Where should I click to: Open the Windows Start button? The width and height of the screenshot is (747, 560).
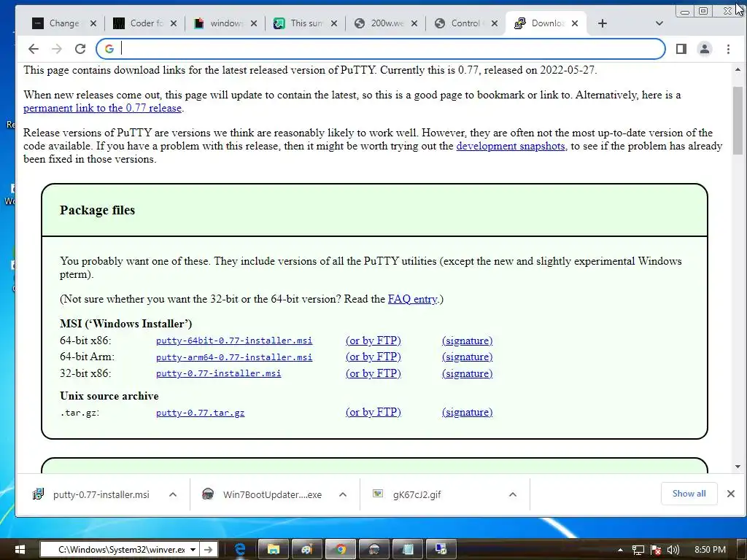[x=20, y=550]
